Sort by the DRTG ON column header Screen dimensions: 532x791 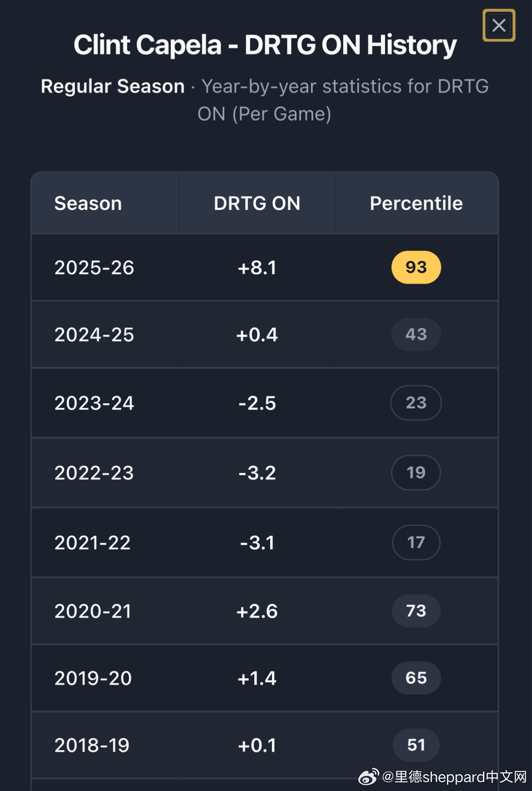click(x=257, y=203)
